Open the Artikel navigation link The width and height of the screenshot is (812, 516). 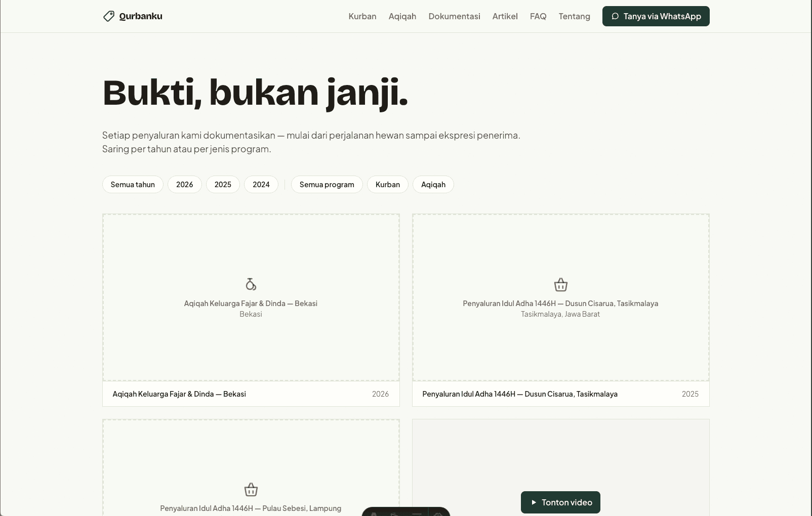click(x=505, y=16)
